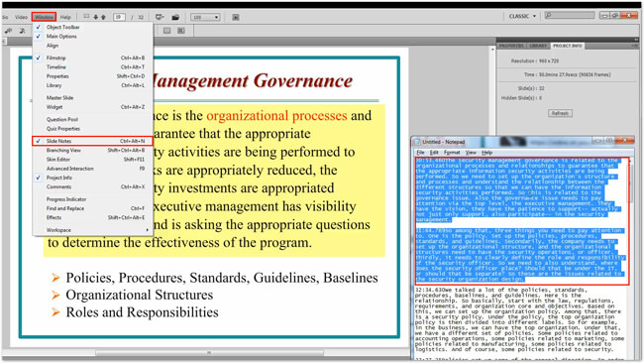Click the stage scroll up arrow
This screenshot has width=644, height=363.
pyautogui.click(x=492, y=49)
